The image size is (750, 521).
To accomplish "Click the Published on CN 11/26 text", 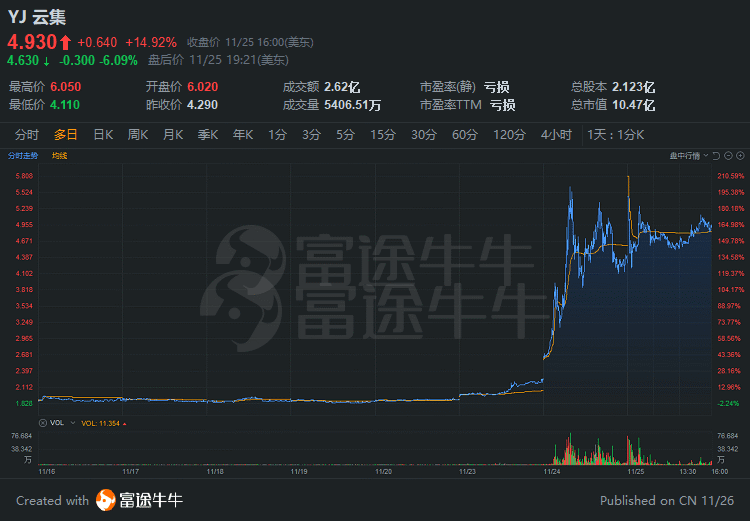I will click(x=667, y=501).
